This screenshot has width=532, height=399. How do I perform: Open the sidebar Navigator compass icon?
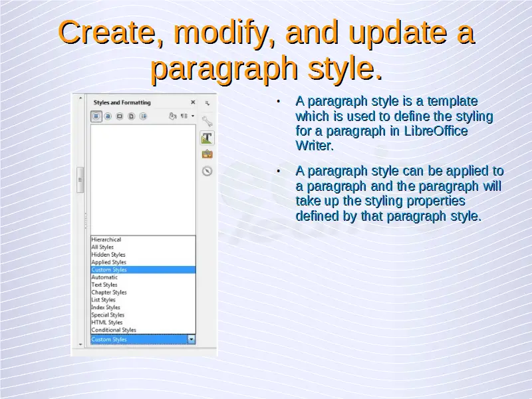207,171
